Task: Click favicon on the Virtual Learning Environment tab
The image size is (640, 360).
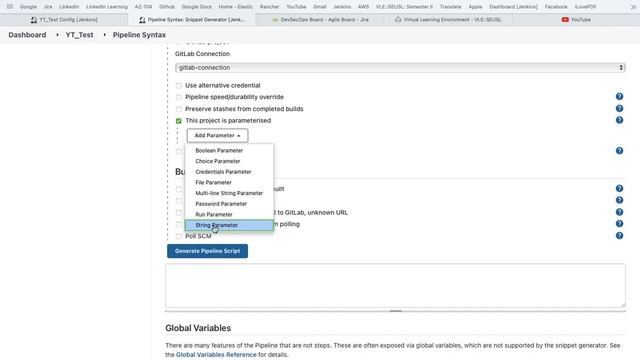Action: coord(398,20)
